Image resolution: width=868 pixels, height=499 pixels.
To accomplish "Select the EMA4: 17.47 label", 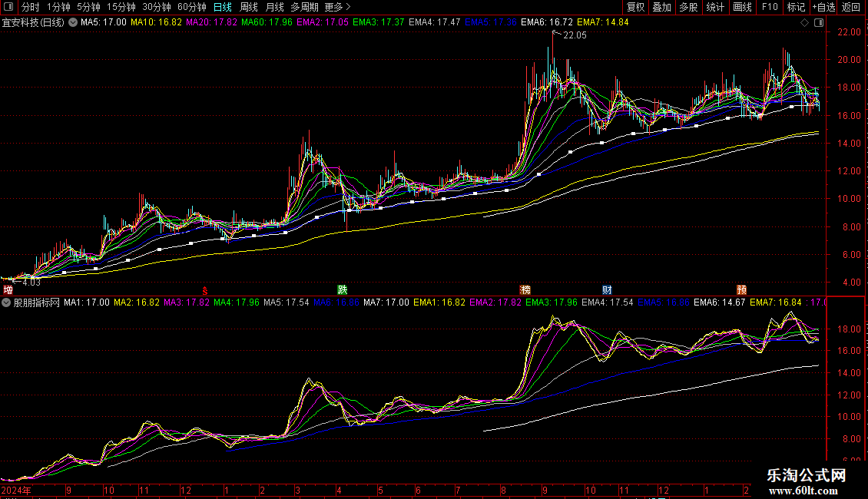I will (435, 22).
